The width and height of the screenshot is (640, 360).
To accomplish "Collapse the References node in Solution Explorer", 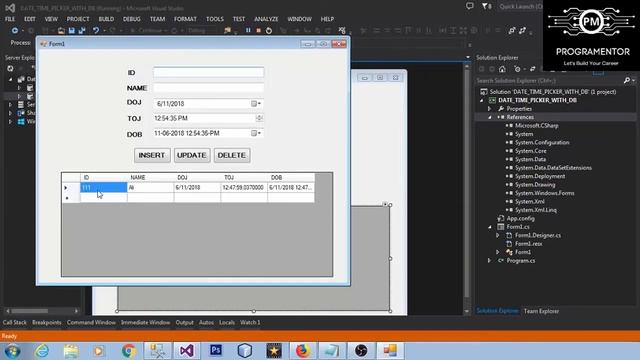I will coord(490,117).
